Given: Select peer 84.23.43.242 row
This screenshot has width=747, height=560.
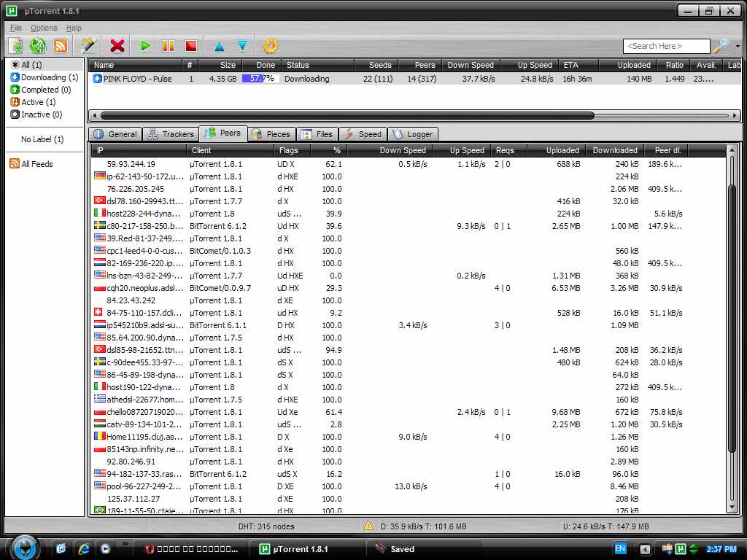Looking at the screenshot, I should [409, 300].
